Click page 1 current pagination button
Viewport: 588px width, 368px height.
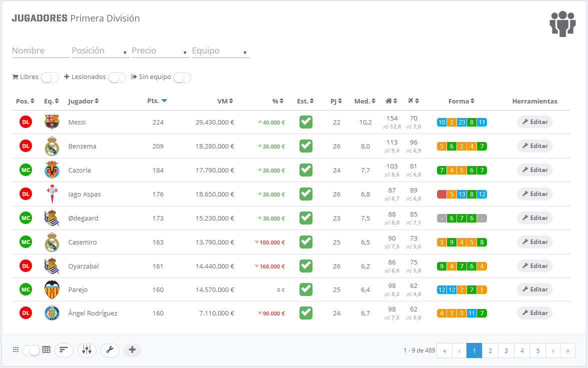[474, 350]
